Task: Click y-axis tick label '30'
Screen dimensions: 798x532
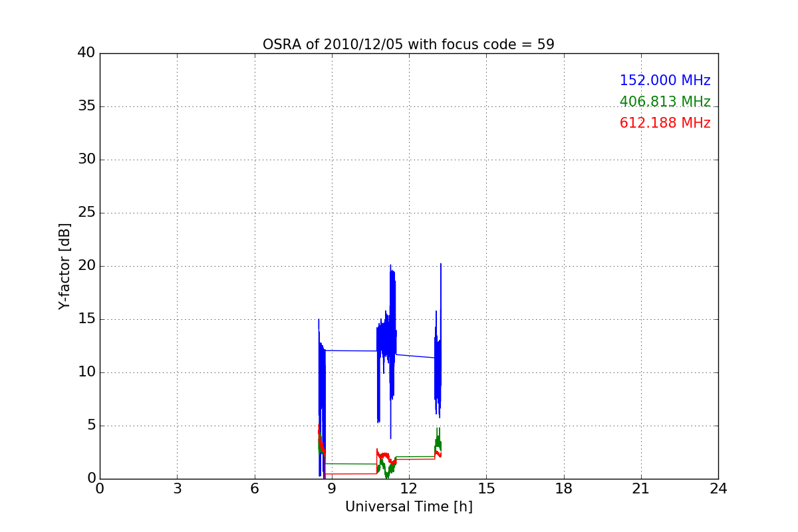Action: [x=86, y=160]
